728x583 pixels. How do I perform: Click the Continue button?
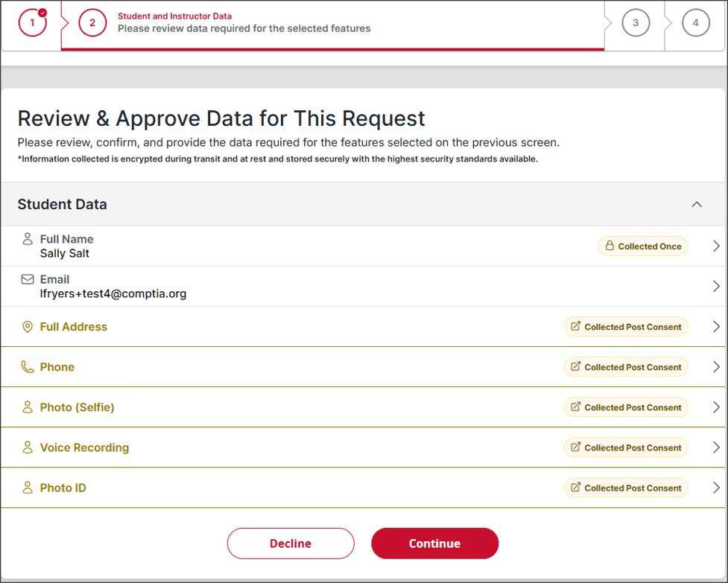tap(434, 543)
